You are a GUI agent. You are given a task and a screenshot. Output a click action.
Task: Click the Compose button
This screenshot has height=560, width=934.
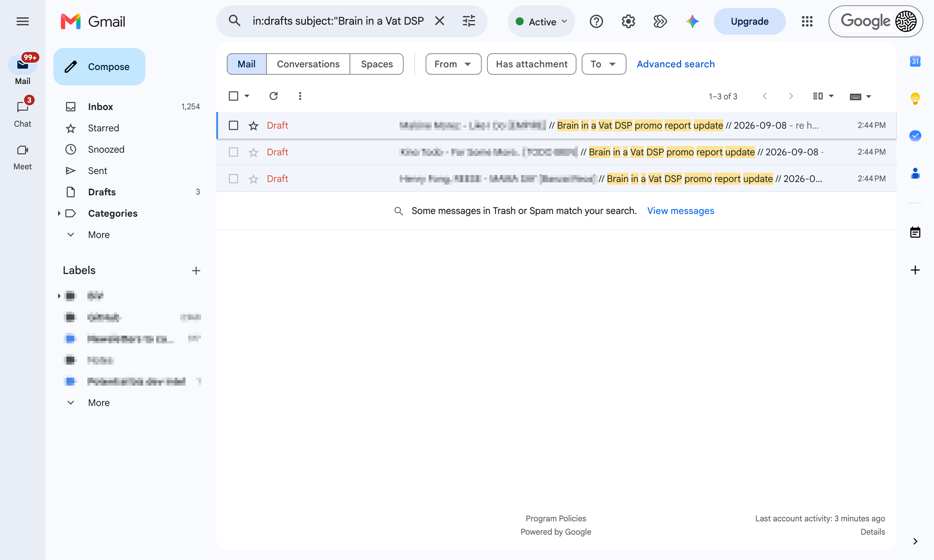[x=99, y=67]
